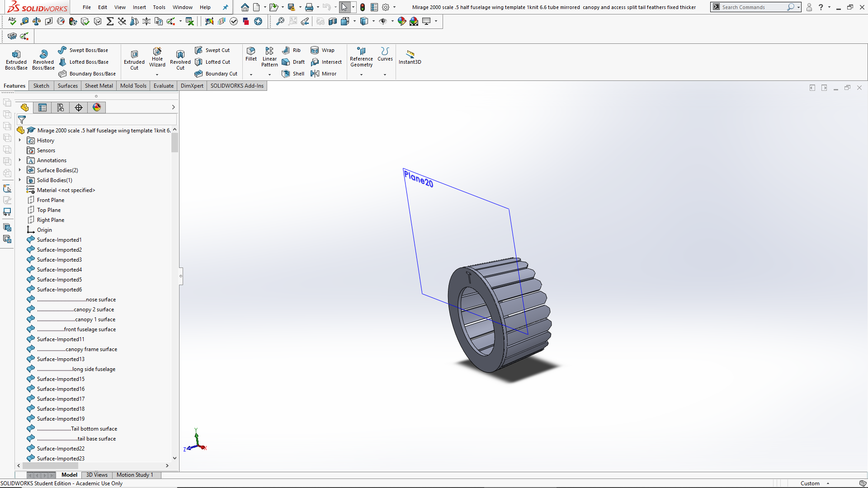868x488 pixels.
Task: Open Reference Geometry tool
Action: pyautogui.click(x=361, y=57)
